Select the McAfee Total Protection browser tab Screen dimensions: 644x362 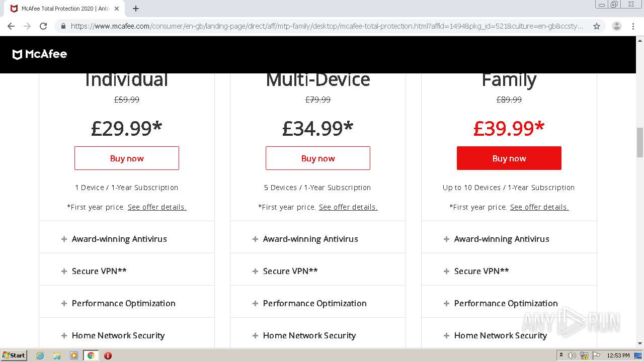60,9
